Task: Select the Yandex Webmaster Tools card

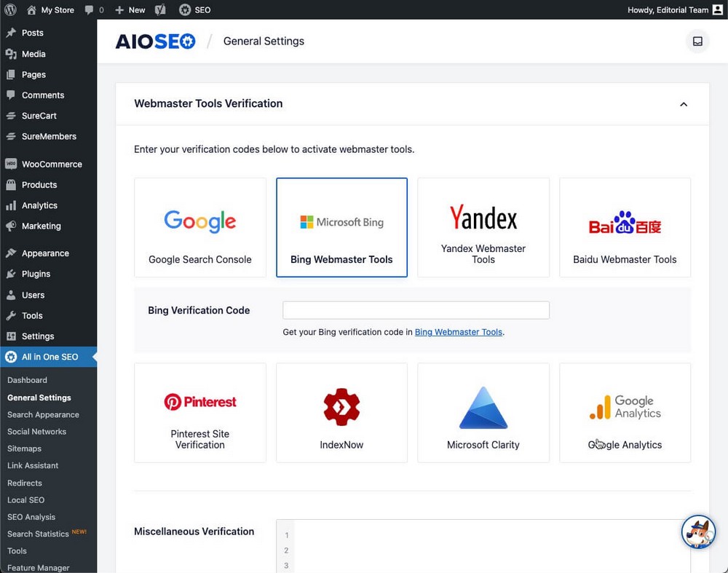Action: 483,228
